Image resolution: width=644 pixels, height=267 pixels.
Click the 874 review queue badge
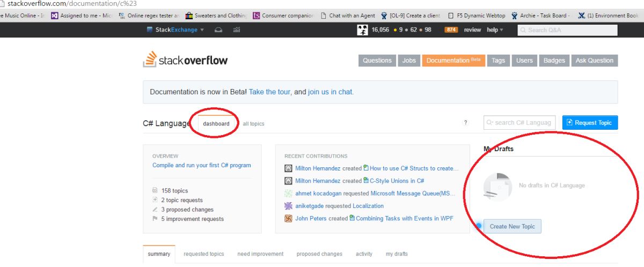pyautogui.click(x=451, y=30)
